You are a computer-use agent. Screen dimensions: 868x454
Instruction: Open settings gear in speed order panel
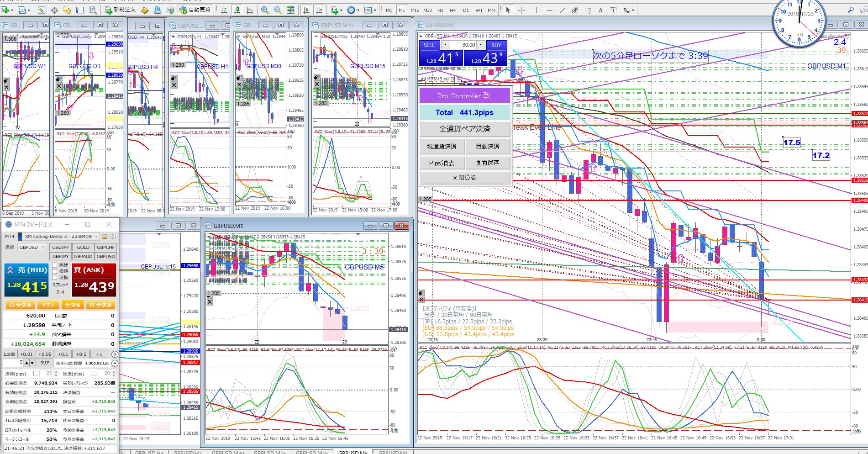[x=113, y=237]
